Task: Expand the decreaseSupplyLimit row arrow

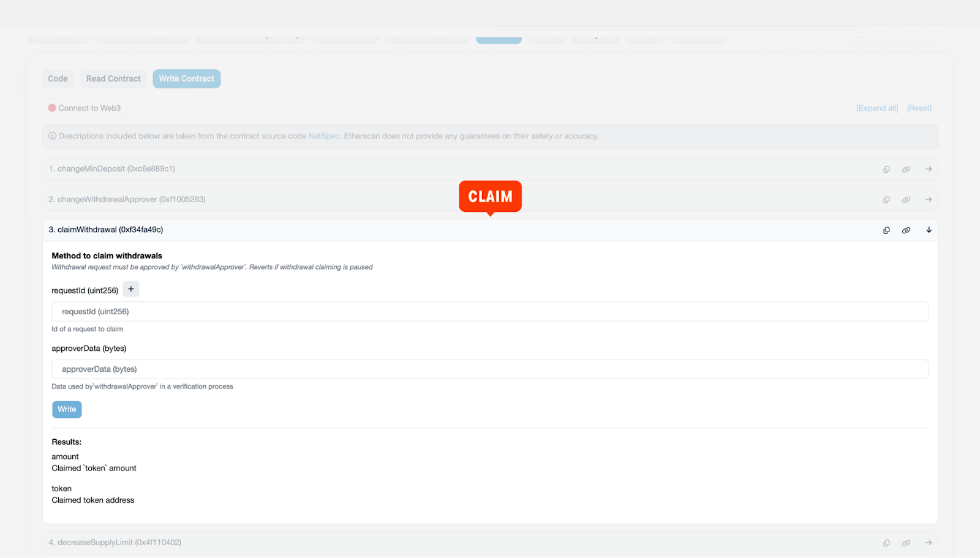Action: coord(929,543)
